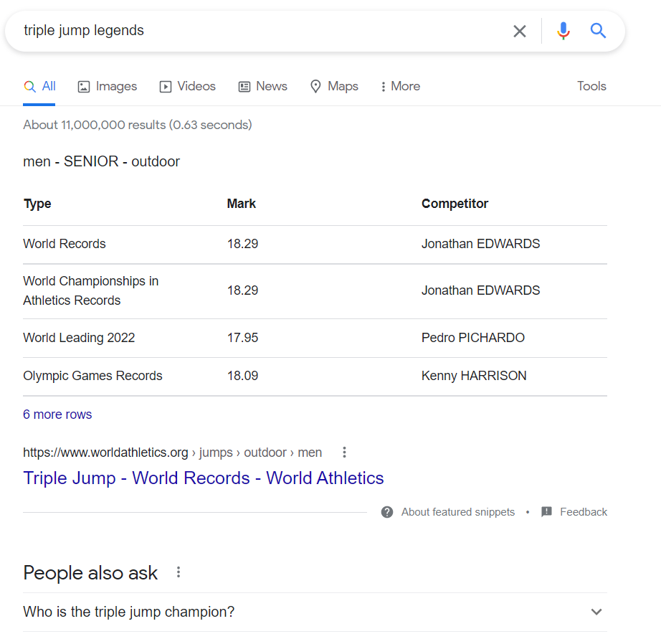Viewport: 661px width, 644px height.
Task: Open 'Triple Jump - World Records - World Athletics' result
Action: (203, 478)
